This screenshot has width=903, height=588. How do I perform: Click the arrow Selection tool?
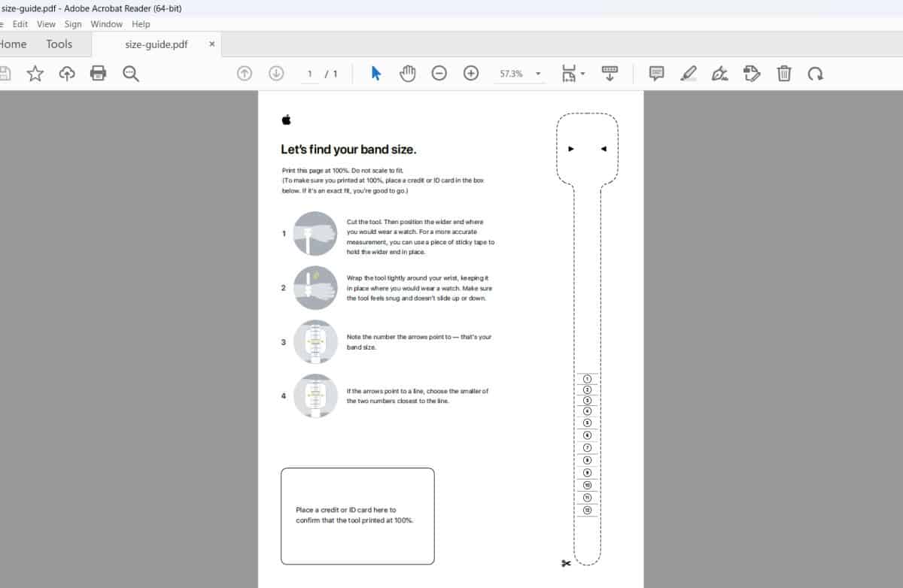coord(376,74)
